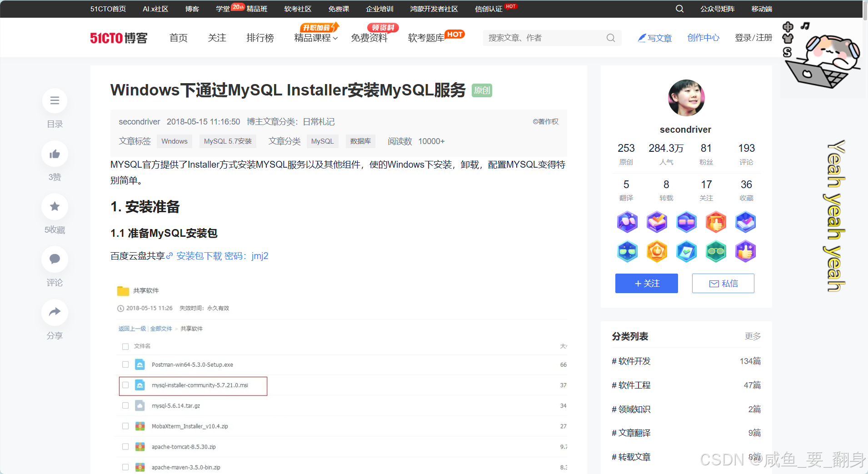The image size is (868, 474).
Task: Click first purple badge in first badge row
Action: coord(627,222)
